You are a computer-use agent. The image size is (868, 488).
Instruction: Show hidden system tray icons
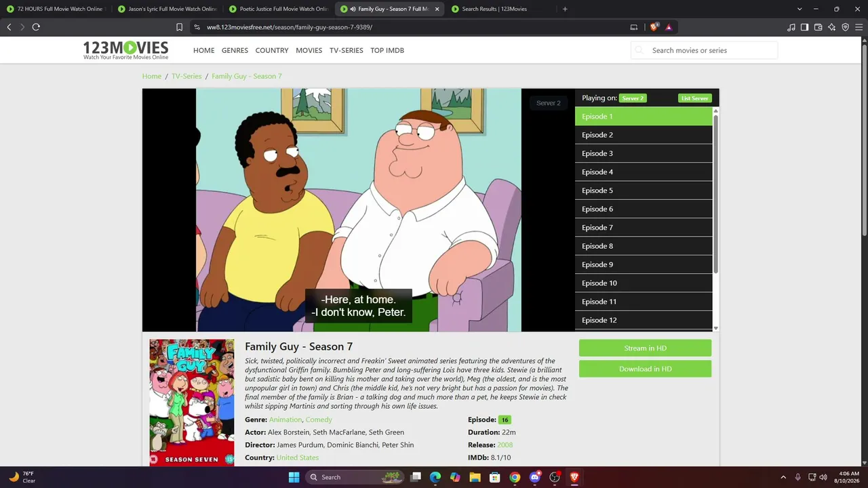(783, 477)
